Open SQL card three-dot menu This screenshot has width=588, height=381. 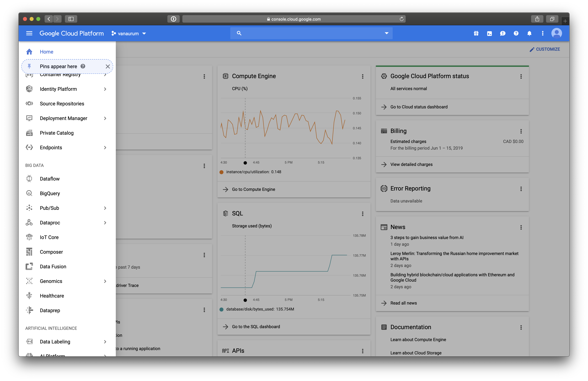pos(362,213)
